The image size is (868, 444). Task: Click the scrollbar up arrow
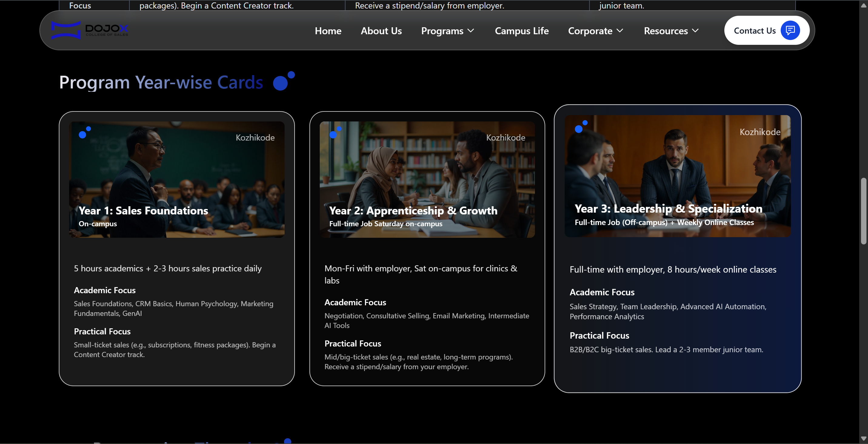click(x=863, y=5)
